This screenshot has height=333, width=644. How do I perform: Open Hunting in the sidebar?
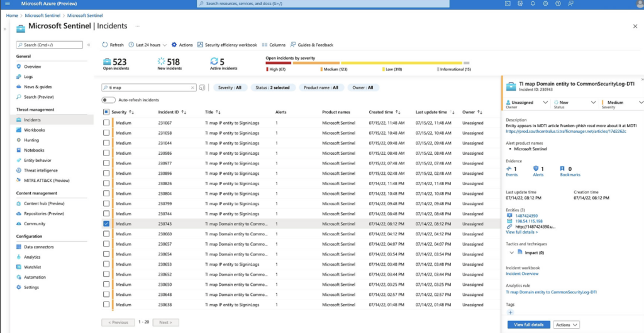coord(31,140)
